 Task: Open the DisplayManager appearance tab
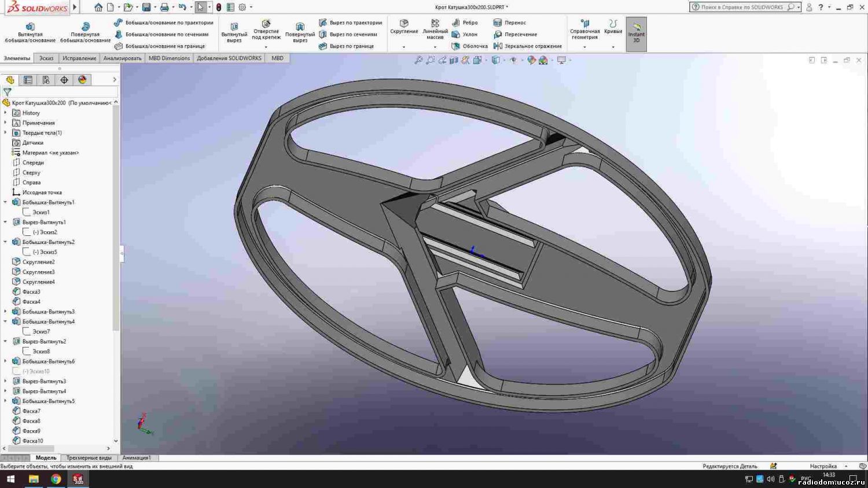click(x=82, y=80)
